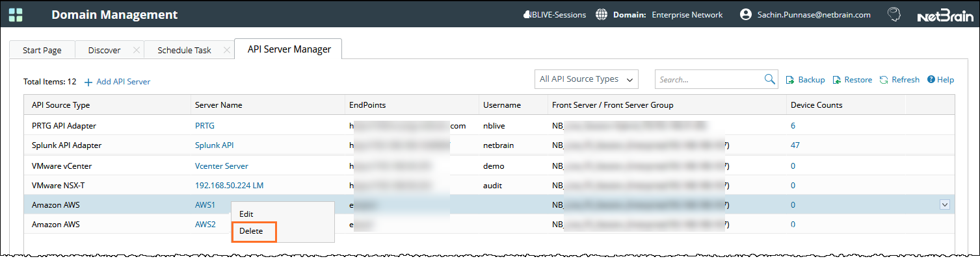Click the Refresh icon

(x=884, y=80)
